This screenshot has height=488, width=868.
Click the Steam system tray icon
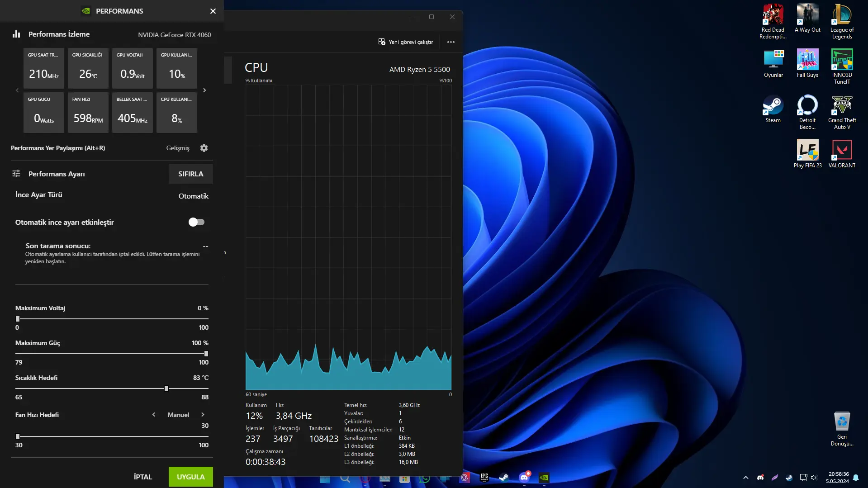pos(789,478)
